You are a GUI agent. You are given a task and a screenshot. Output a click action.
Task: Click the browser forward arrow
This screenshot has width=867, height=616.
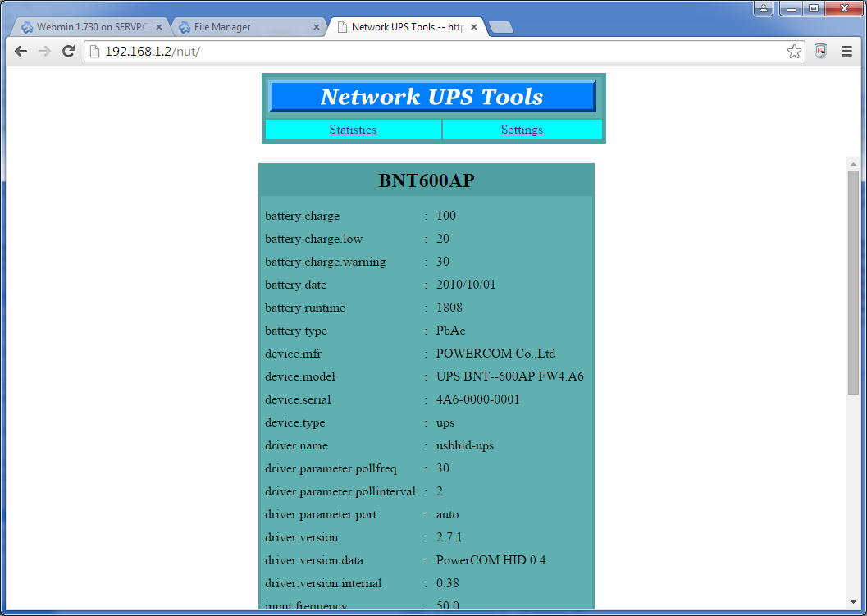tap(45, 52)
